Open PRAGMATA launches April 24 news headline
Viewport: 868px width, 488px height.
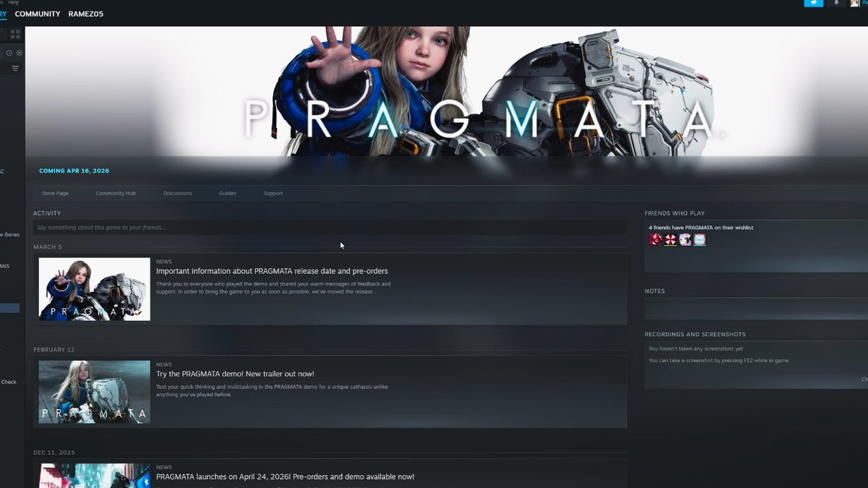tap(285, 477)
